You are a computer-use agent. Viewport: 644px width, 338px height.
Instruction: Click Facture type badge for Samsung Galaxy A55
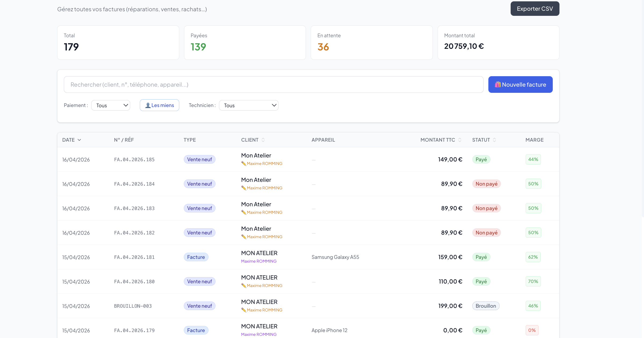click(x=196, y=257)
